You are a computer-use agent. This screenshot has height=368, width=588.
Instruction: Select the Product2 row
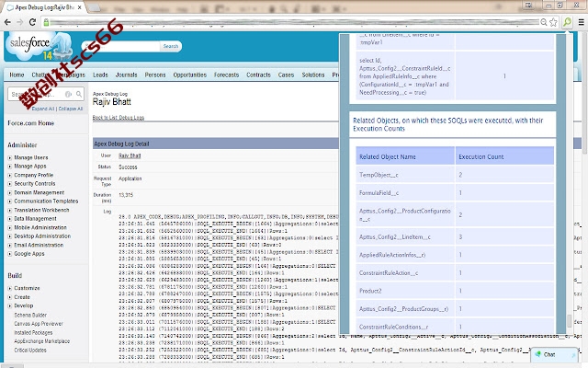click(x=455, y=291)
